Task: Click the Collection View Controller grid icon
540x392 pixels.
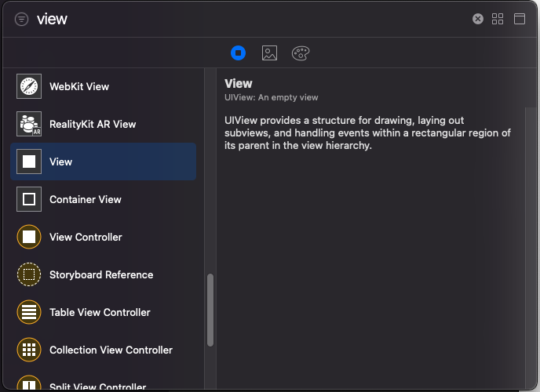Action: coord(29,350)
